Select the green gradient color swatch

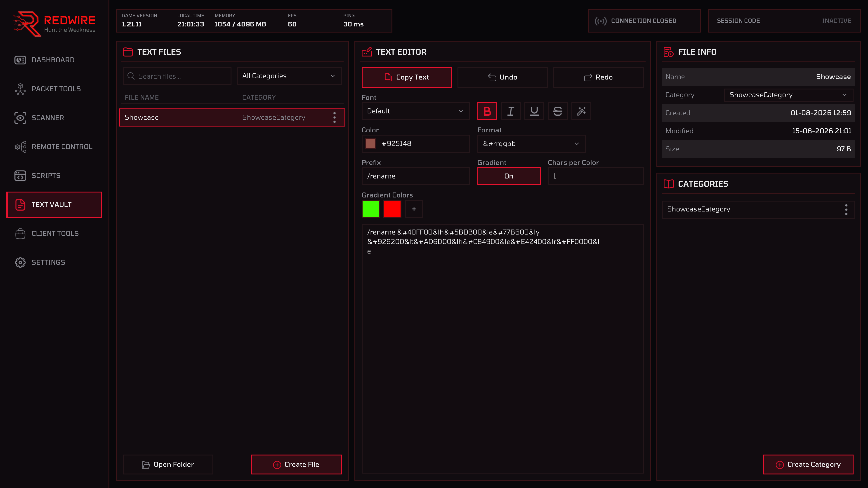coord(371,209)
